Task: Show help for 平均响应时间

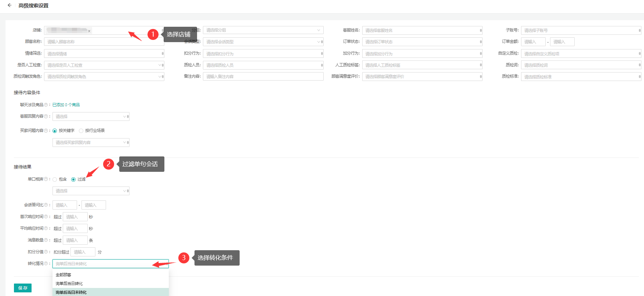Action: click(x=46, y=228)
